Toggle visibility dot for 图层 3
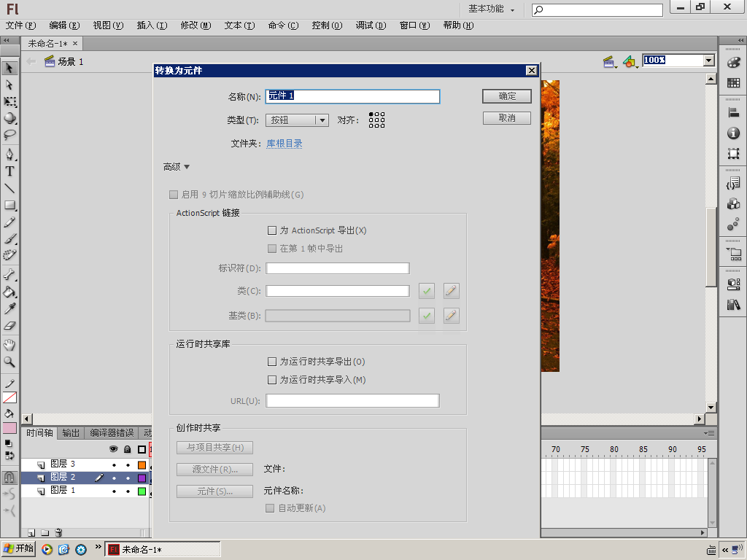Viewport: 747px width, 560px height. [114, 464]
